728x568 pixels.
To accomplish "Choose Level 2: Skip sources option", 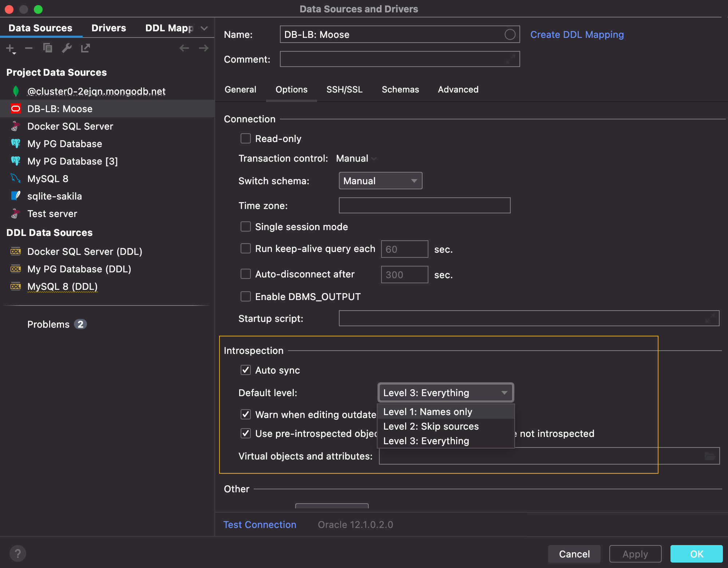I will click(431, 426).
